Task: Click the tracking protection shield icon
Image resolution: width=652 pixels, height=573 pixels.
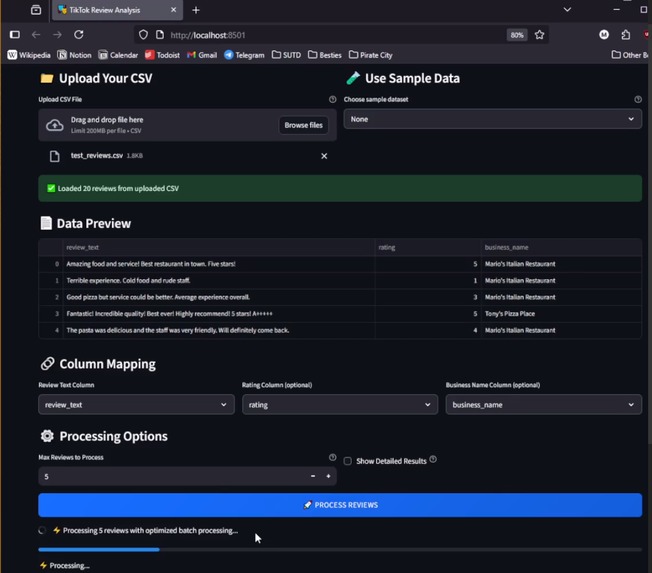Action: click(143, 35)
